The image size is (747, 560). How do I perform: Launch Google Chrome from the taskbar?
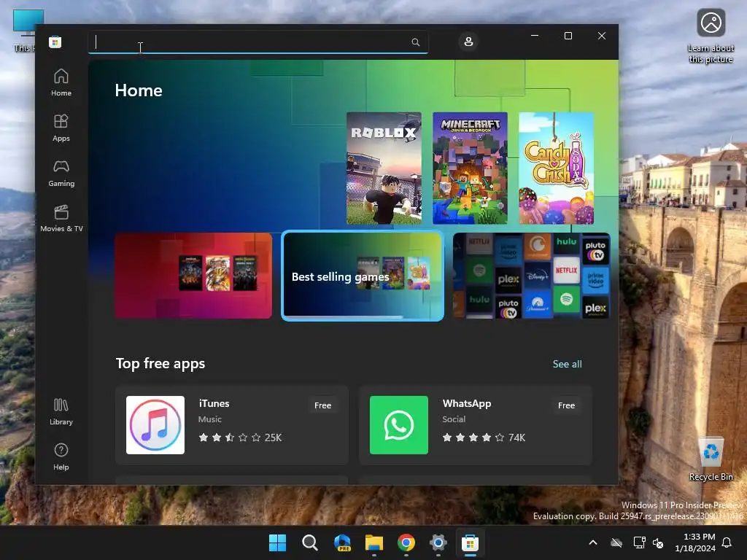point(406,542)
